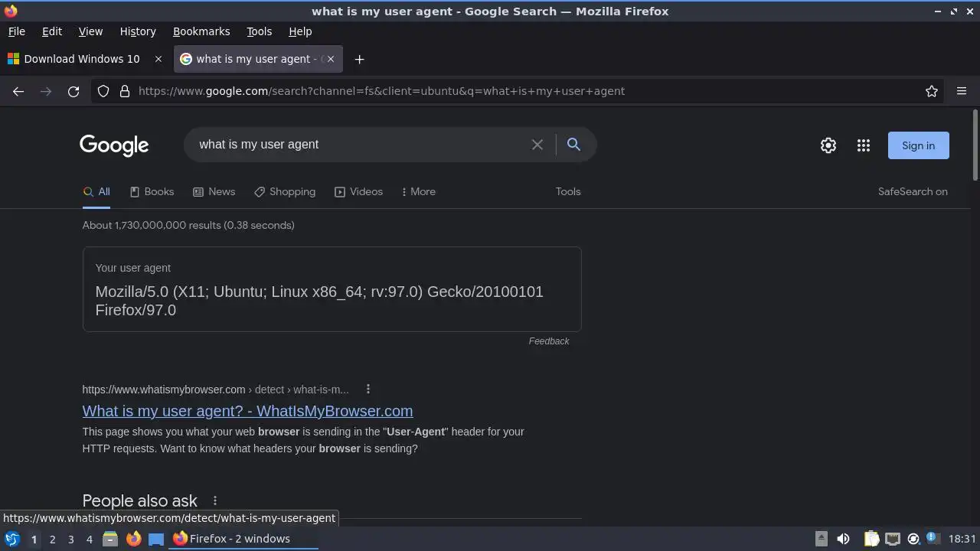Select the 'what is my user agent' tab

[258, 59]
